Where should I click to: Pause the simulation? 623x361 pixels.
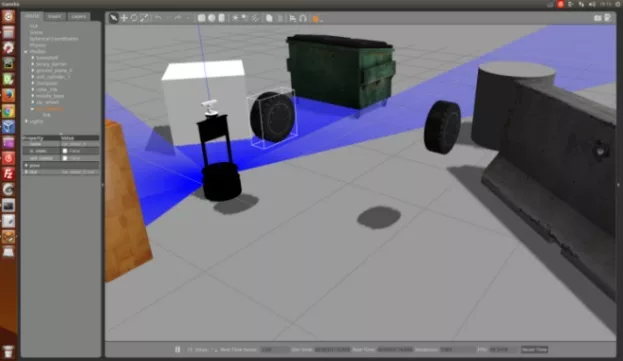click(x=178, y=349)
